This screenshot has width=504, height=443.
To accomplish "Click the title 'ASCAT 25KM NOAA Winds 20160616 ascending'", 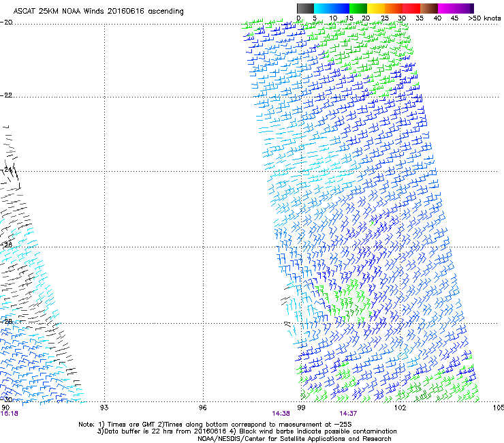I will (98, 12).
